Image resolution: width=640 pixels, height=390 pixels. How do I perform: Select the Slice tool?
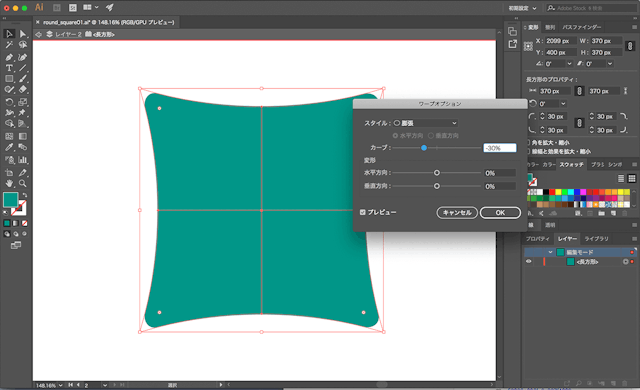[23, 173]
